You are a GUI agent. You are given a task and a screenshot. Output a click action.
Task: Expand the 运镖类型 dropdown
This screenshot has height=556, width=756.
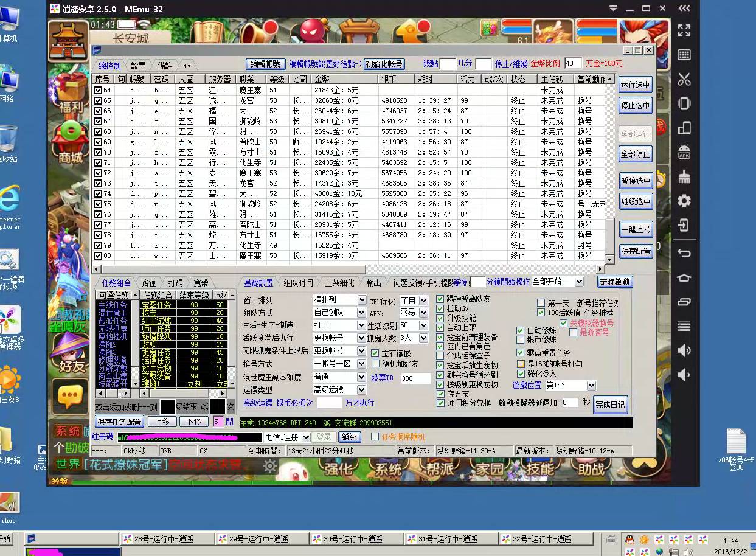[362, 390]
